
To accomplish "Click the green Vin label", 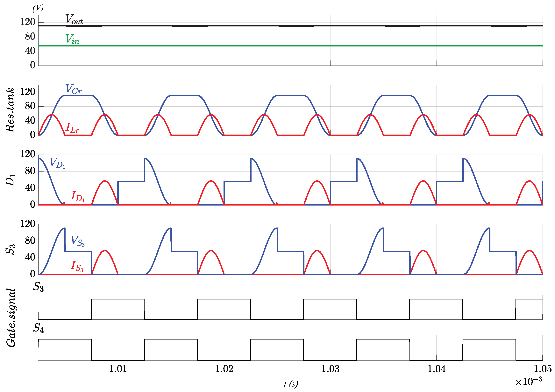I will [72, 39].
